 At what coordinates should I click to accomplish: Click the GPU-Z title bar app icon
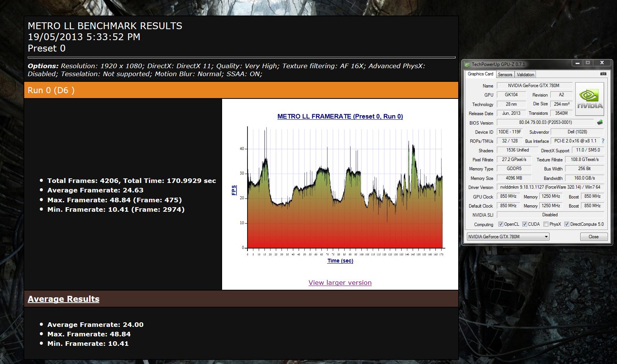point(468,64)
